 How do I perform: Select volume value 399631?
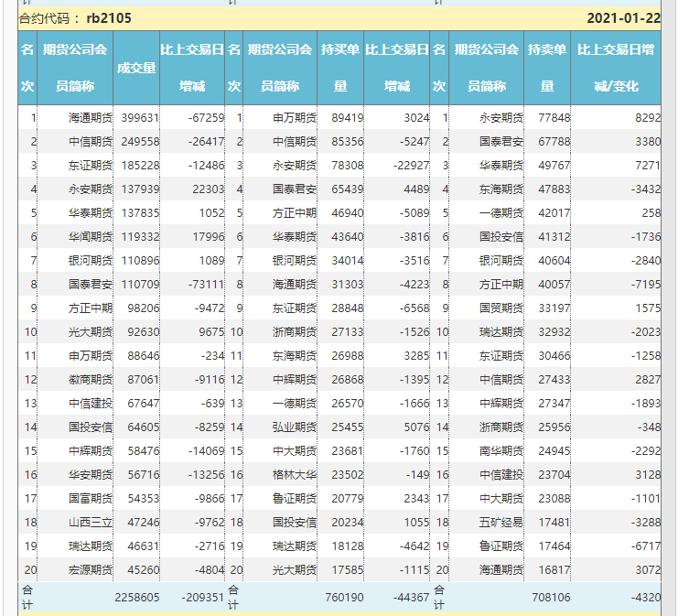pos(140,118)
